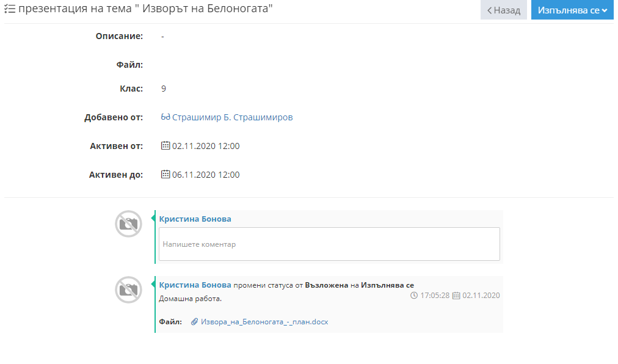Click the no-photo avatar beside the comment box
The height and width of the screenshot is (364, 618).
(x=128, y=224)
